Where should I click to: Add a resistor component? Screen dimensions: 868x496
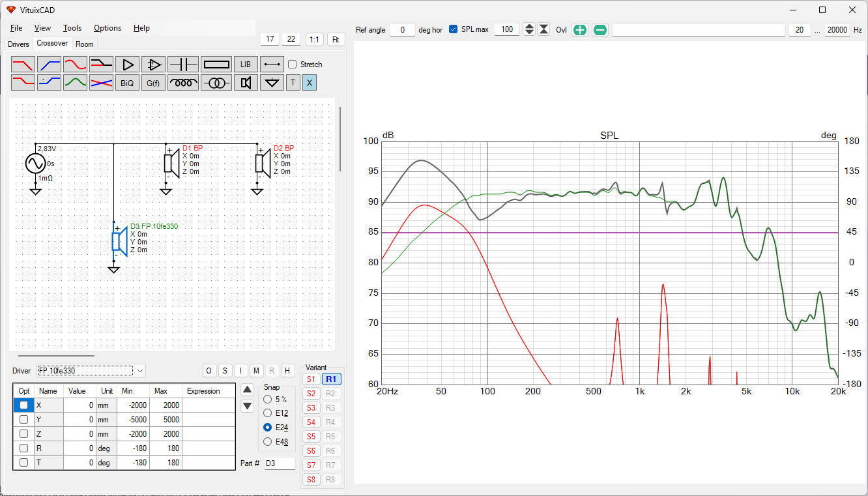(216, 65)
